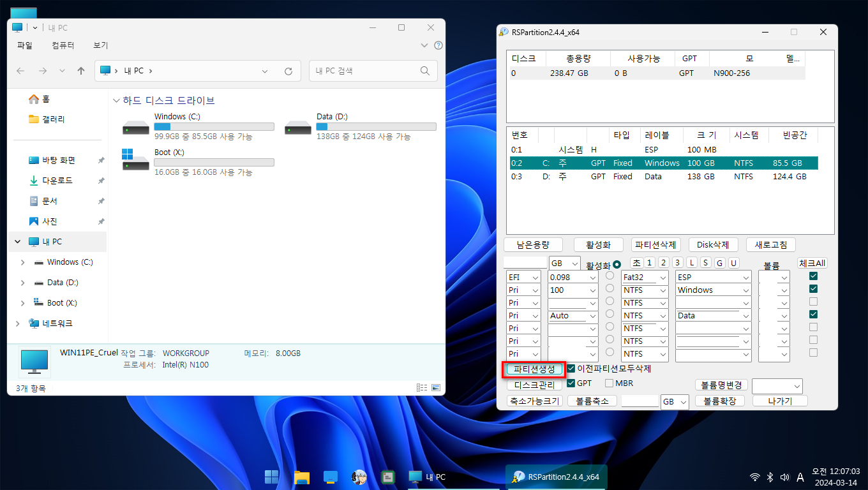Open the Fat32 filesystem dropdown
The width and height of the screenshot is (868, 490).
point(662,278)
